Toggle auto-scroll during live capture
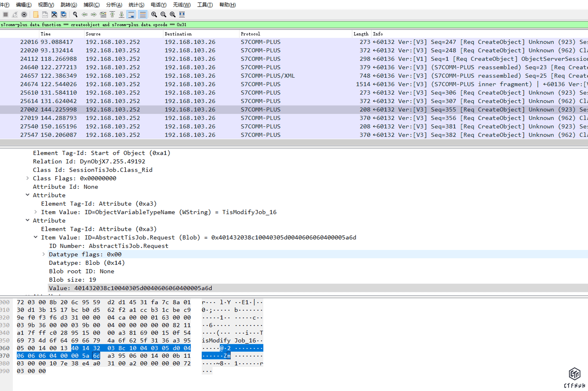Viewport: 588px width, 391px height. click(131, 14)
